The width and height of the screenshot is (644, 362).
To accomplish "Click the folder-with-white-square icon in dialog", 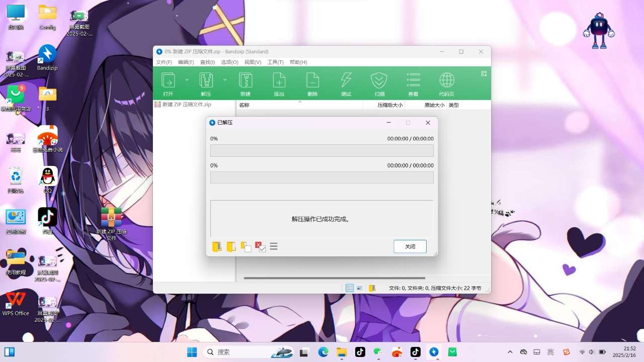I will point(246,247).
